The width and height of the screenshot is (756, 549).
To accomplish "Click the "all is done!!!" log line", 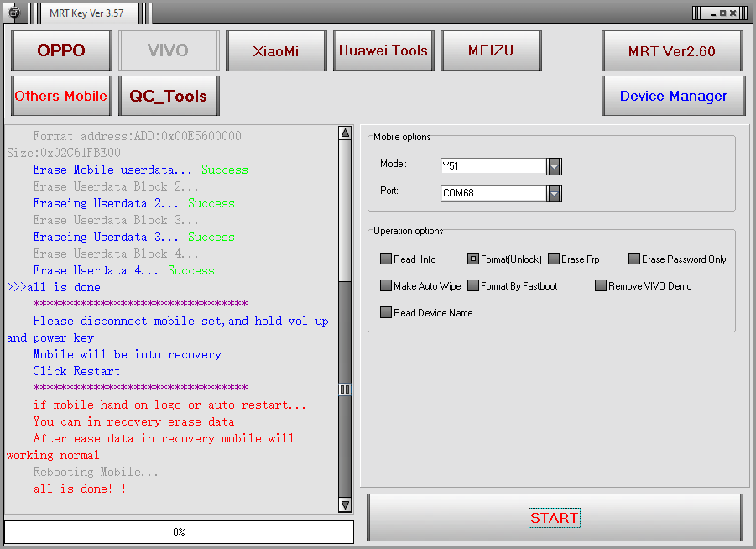I will coord(80,489).
